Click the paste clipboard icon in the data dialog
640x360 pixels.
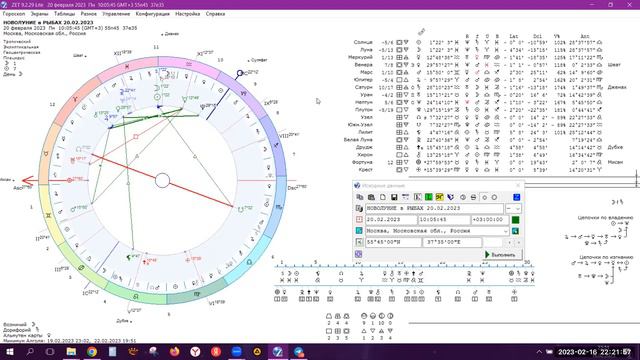[x=371, y=197]
